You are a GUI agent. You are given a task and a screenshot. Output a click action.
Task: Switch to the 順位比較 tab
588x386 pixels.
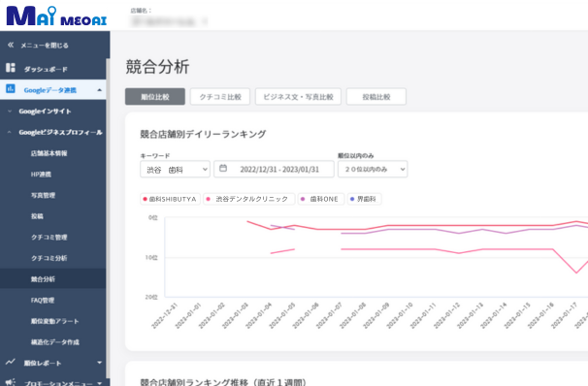click(x=155, y=97)
